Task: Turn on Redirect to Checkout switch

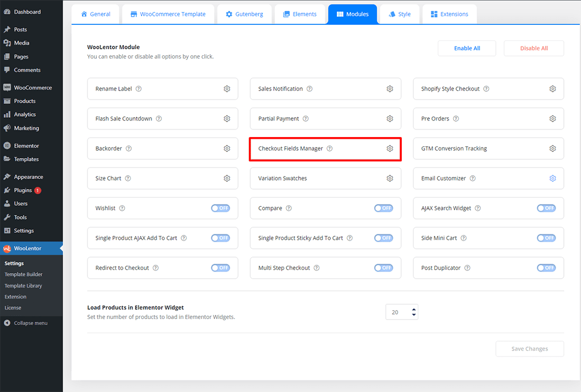Action: pos(220,268)
